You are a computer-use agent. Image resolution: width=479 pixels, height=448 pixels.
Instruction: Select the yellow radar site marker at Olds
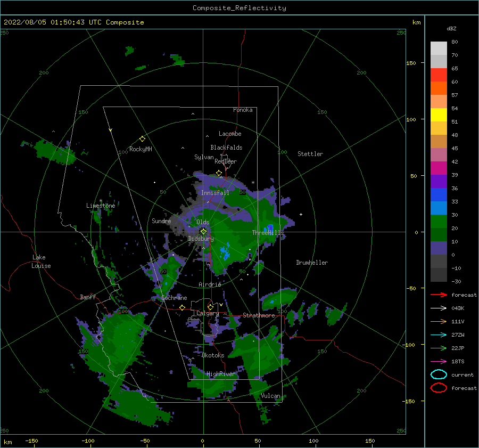[x=203, y=232]
